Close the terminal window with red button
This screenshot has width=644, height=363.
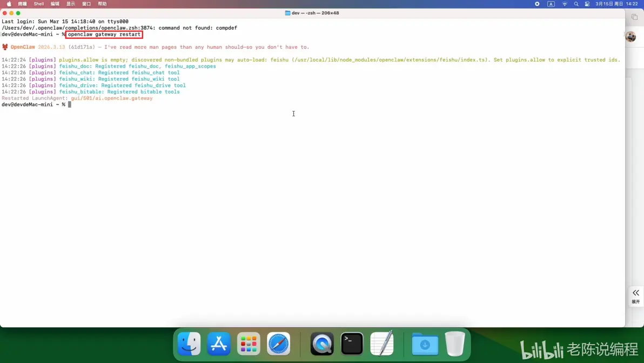tap(4, 13)
